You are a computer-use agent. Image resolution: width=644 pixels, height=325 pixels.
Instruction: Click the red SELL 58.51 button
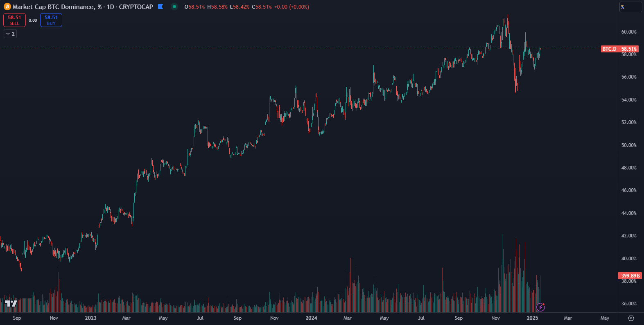[x=14, y=20]
